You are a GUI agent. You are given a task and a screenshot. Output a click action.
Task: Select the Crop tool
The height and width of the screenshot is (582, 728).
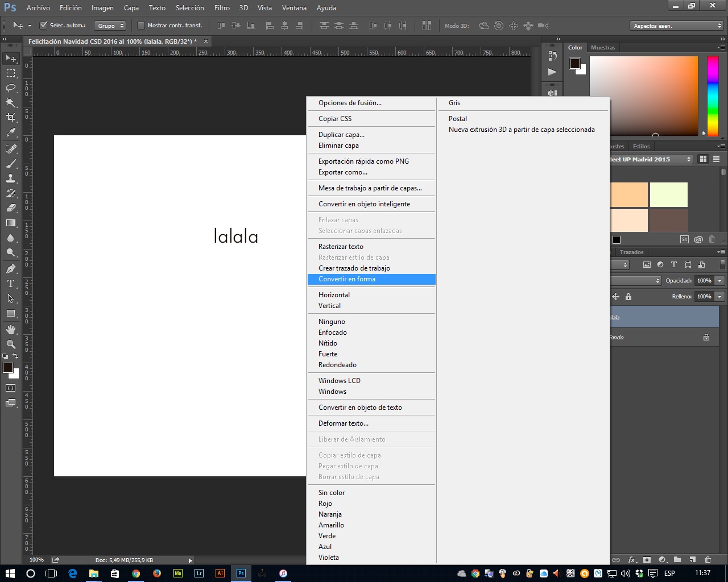point(11,118)
